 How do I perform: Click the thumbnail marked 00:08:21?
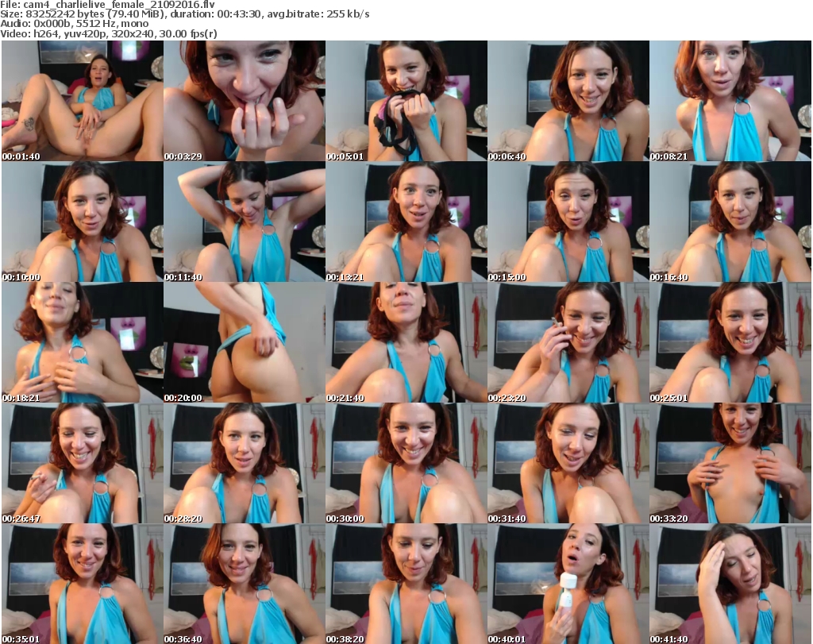tap(730, 101)
